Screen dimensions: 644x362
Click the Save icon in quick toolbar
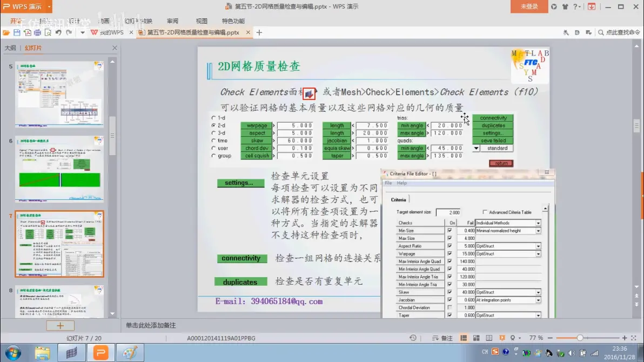[17, 33]
